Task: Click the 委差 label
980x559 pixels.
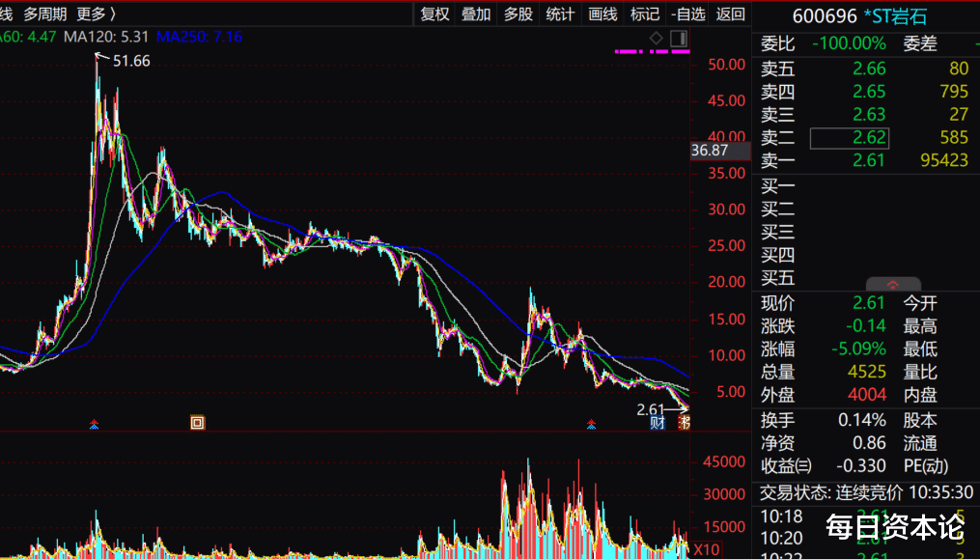Action: pyautogui.click(x=920, y=43)
